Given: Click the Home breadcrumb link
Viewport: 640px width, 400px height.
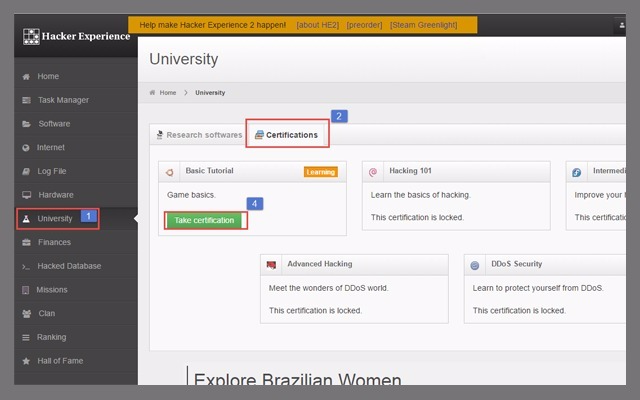Looking at the screenshot, I should pyautogui.click(x=168, y=93).
